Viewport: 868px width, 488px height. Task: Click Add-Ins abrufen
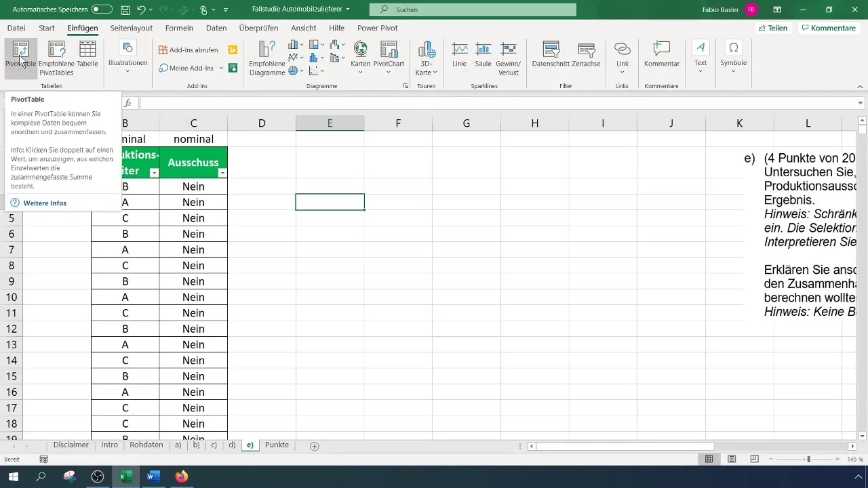coord(189,50)
